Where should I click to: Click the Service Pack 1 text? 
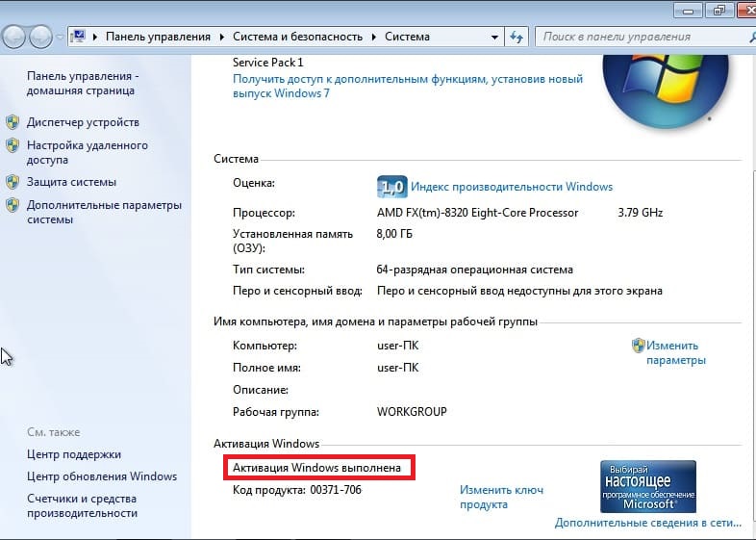coord(268,63)
